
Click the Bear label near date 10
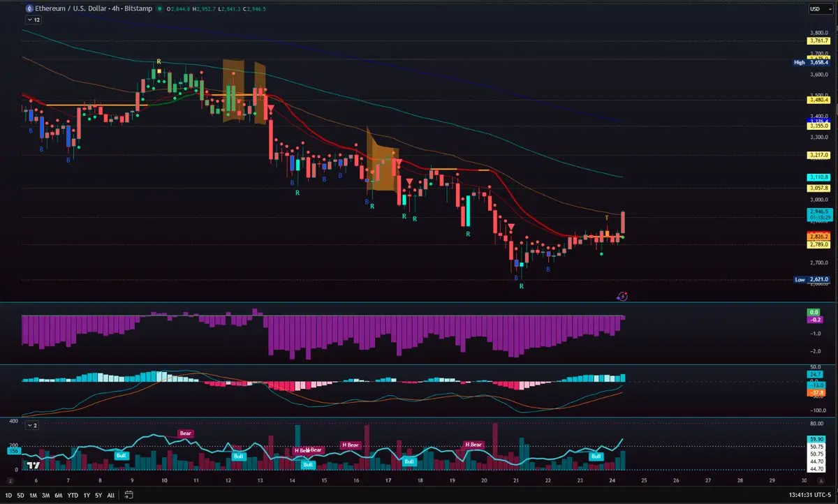(185, 433)
